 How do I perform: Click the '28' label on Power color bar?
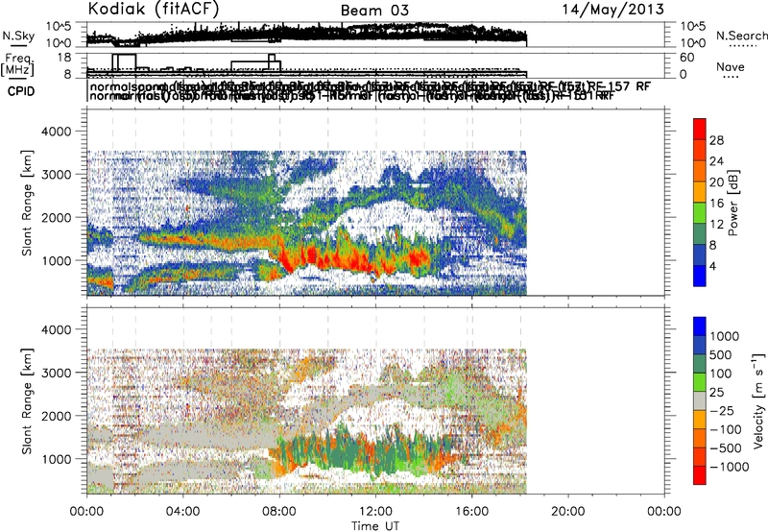click(x=716, y=140)
